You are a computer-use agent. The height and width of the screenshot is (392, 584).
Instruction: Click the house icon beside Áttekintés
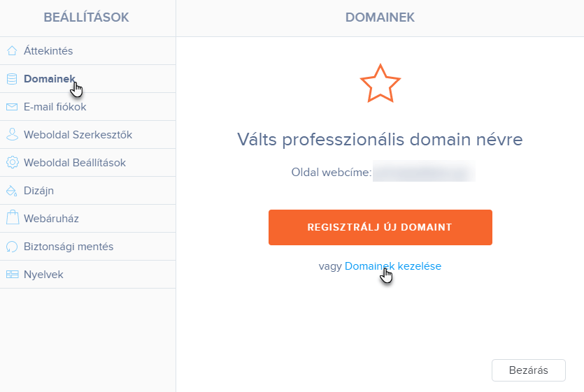(12, 50)
